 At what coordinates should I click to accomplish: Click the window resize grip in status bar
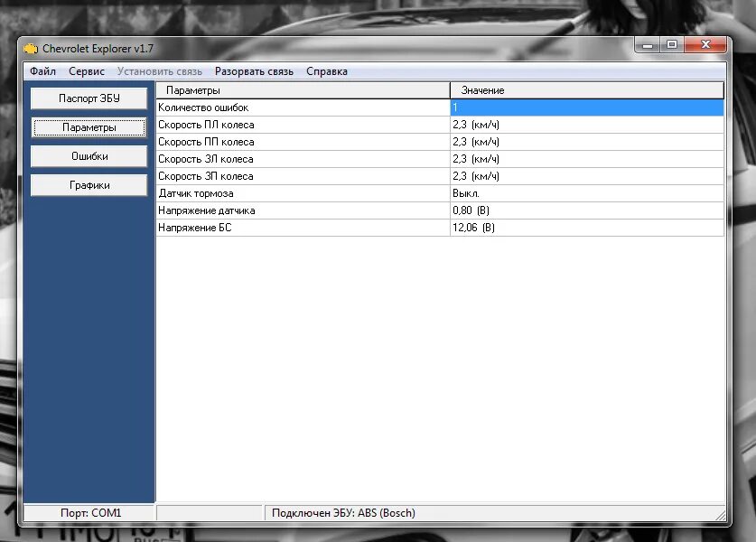[720, 516]
